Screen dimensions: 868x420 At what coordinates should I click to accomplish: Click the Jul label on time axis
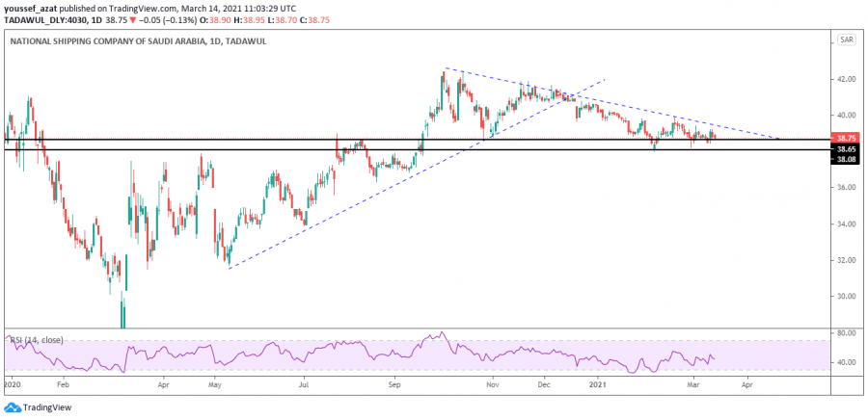304,383
